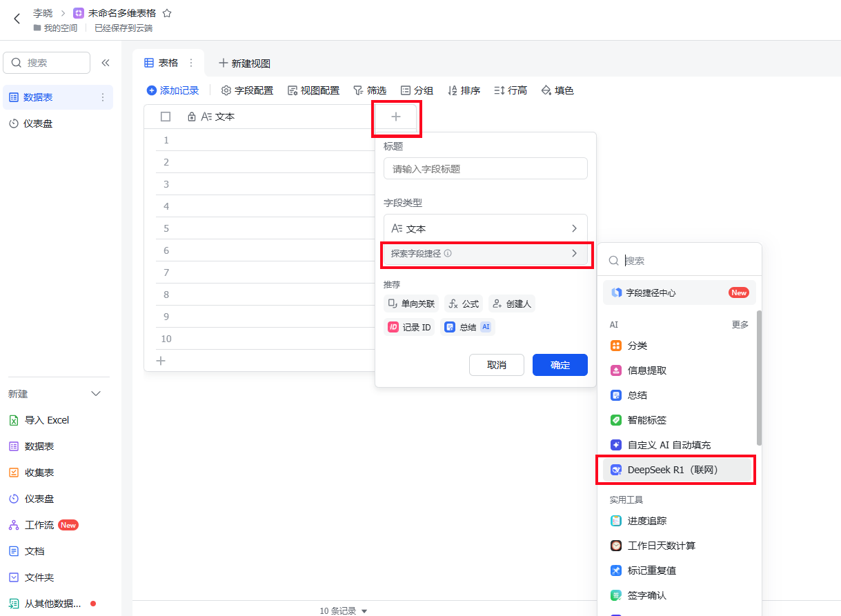Star the untitled table as favorite
Screen dimensions: 841x616
click(167, 13)
